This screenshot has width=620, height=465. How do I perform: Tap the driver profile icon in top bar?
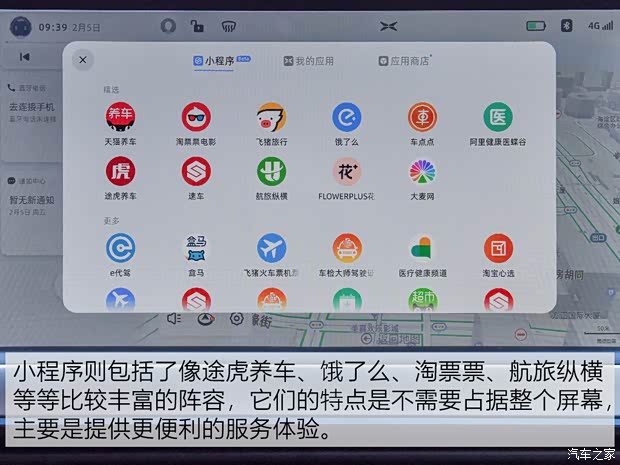pyautogui.click(x=168, y=26)
